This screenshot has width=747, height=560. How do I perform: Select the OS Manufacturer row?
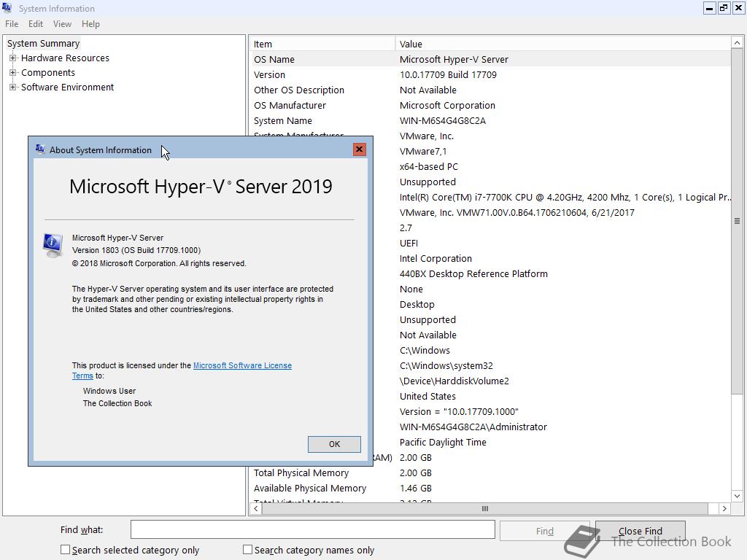pyautogui.click(x=490, y=105)
